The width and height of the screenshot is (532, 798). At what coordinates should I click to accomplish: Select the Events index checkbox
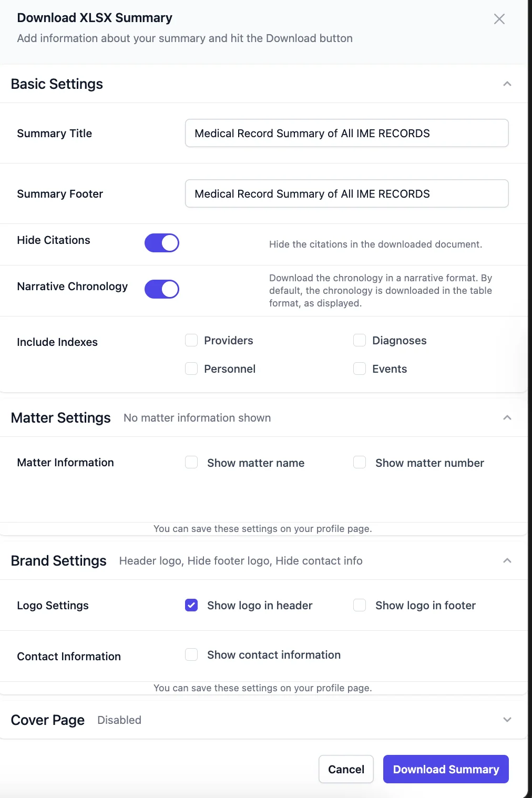click(360, 369)
